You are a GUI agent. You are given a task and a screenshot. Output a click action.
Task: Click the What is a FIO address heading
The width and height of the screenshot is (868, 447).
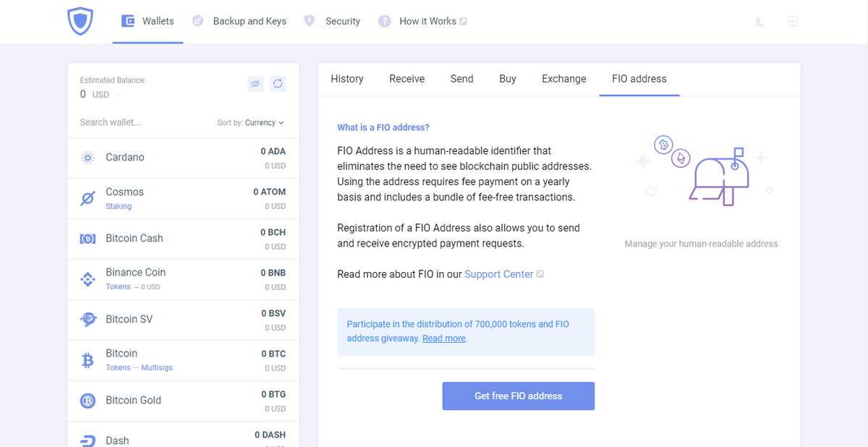tap(383, 127)
